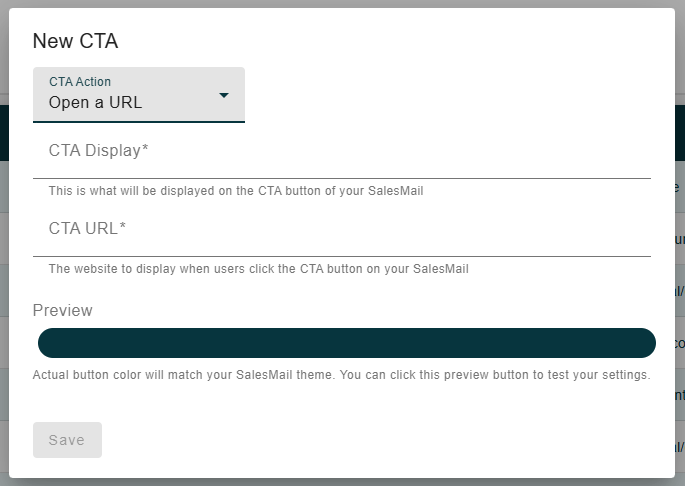Image resolution: width=685 pixels, height=486 pixels.
Task: Click the 'Actual button color' note text
Action: (x=341, y=376)
